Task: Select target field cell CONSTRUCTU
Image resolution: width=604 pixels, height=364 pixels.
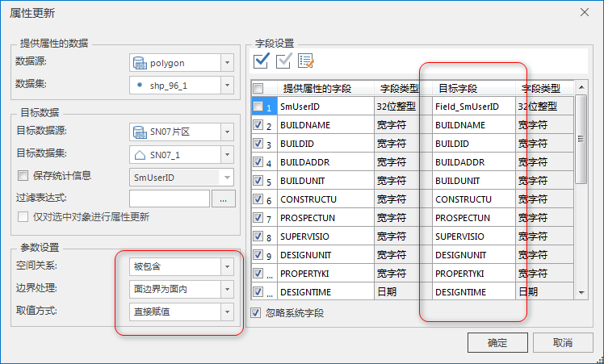Action: pos(474,199)
